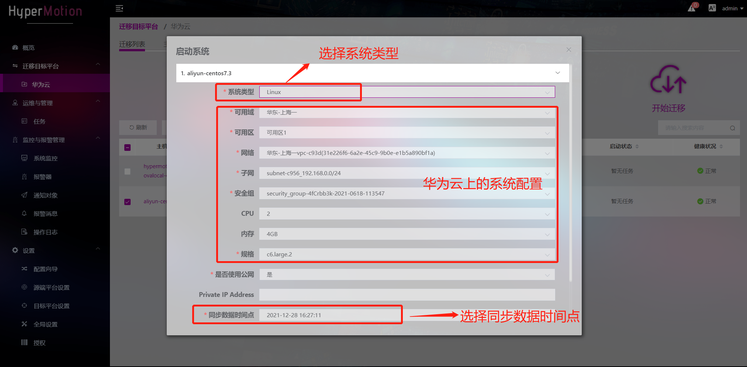Viewport: 747px width, 367px height.
Task: Collapse the 设置 sidebar section chevron
Action: 98,249
